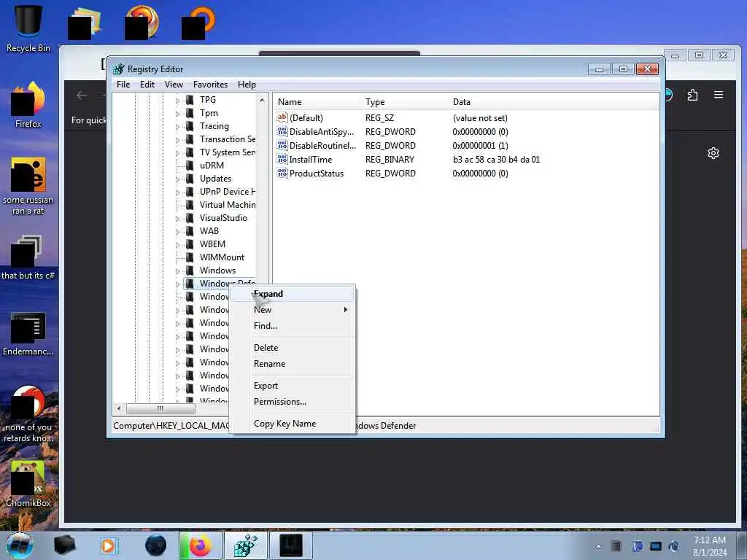Open the File menu in Registry Editor
This screenshot has height=560, width=747.
123,85
